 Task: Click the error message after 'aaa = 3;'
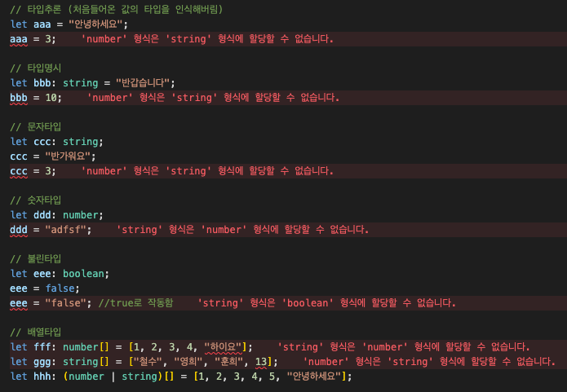tap(207, 39)
